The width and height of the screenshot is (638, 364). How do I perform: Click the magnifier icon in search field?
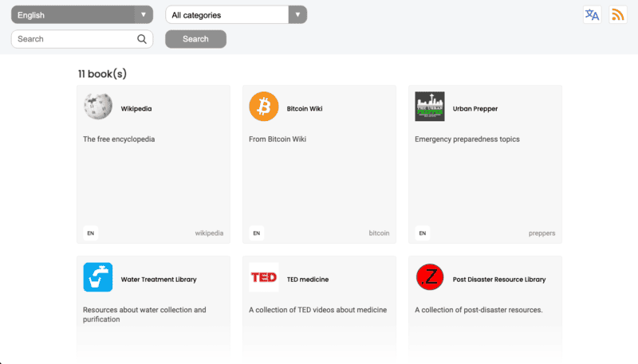tap(142, 39)
